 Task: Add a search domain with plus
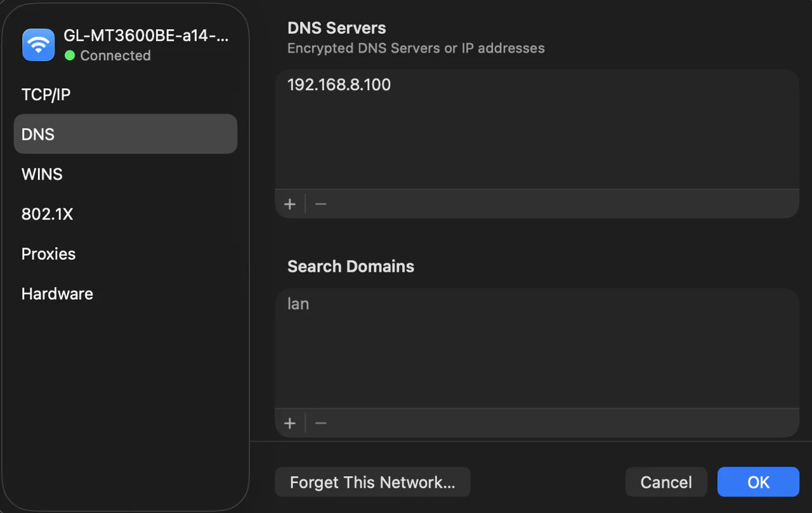[x=290, y=423]
